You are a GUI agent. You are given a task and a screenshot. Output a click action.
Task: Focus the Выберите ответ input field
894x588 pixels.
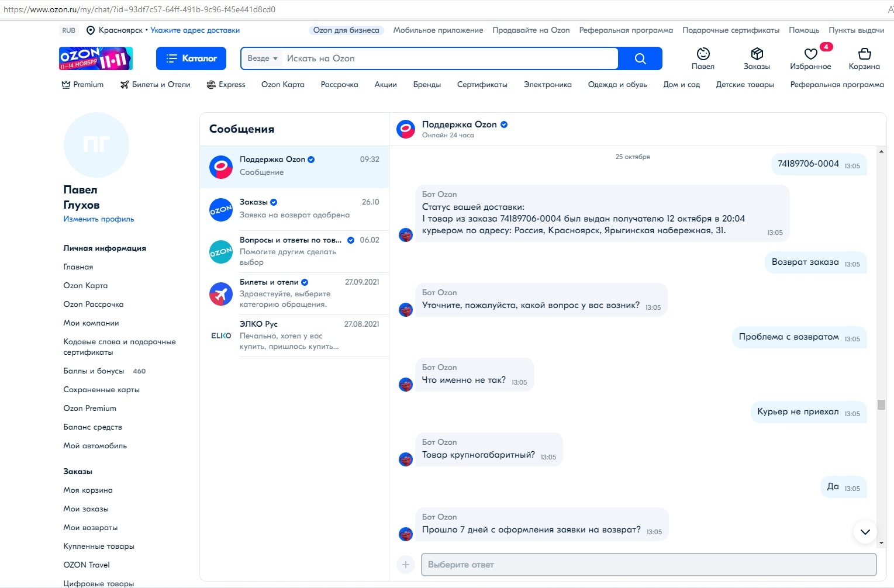point(649,565)
